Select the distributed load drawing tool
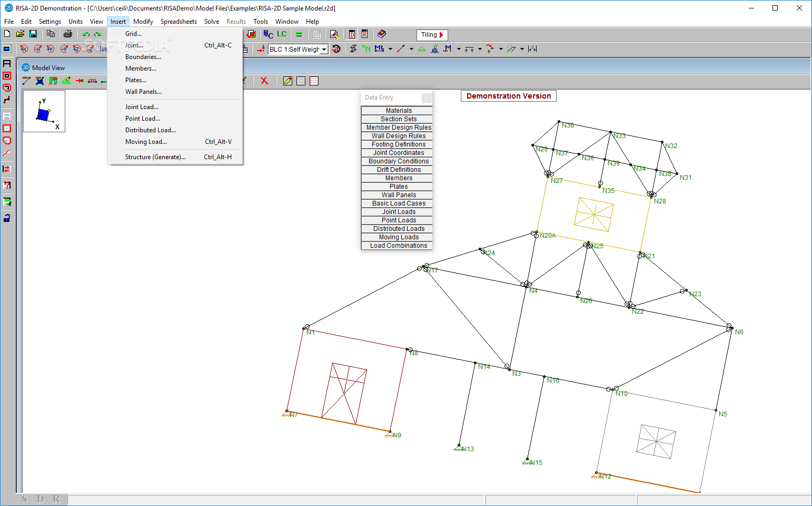Image resolution: width=812 pixels, height=506 pixels. tap(92, 81)
